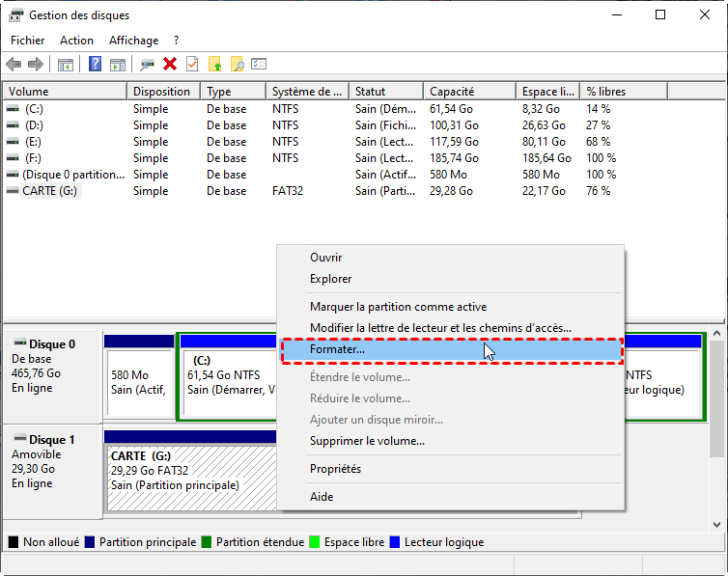Screen dimensions: 728x576
Task: Click the blue help question mark icon
Action: 95,65
